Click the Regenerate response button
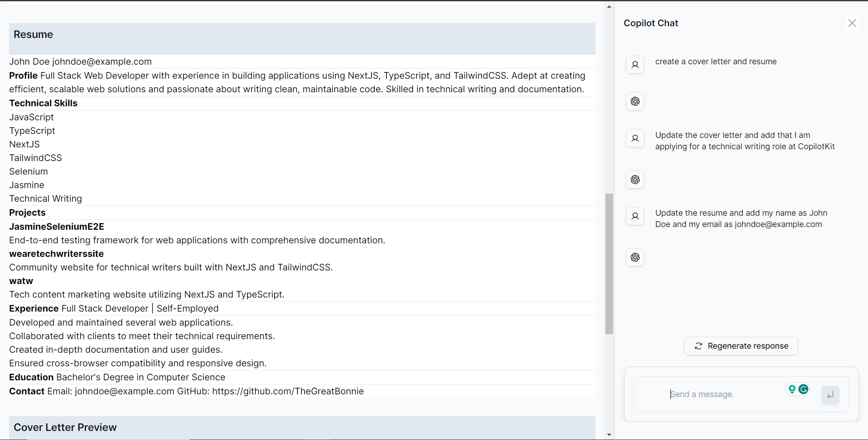 pos(741,346)
